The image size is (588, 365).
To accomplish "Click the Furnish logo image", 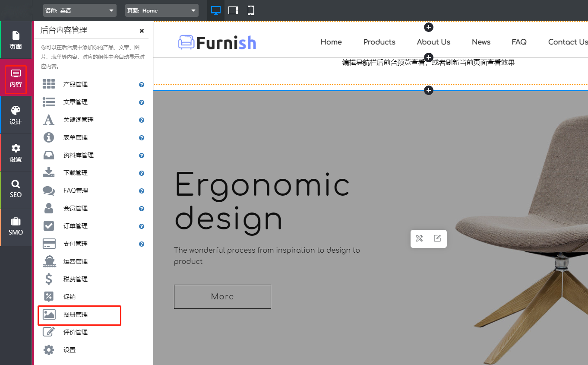I will point(217,42).
